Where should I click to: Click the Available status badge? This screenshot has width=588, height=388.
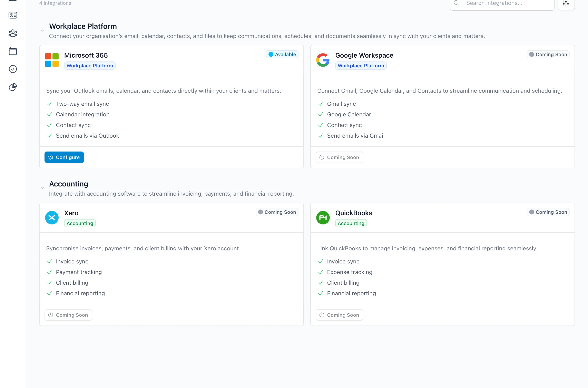pyautogui.click(x=282, y=55)
